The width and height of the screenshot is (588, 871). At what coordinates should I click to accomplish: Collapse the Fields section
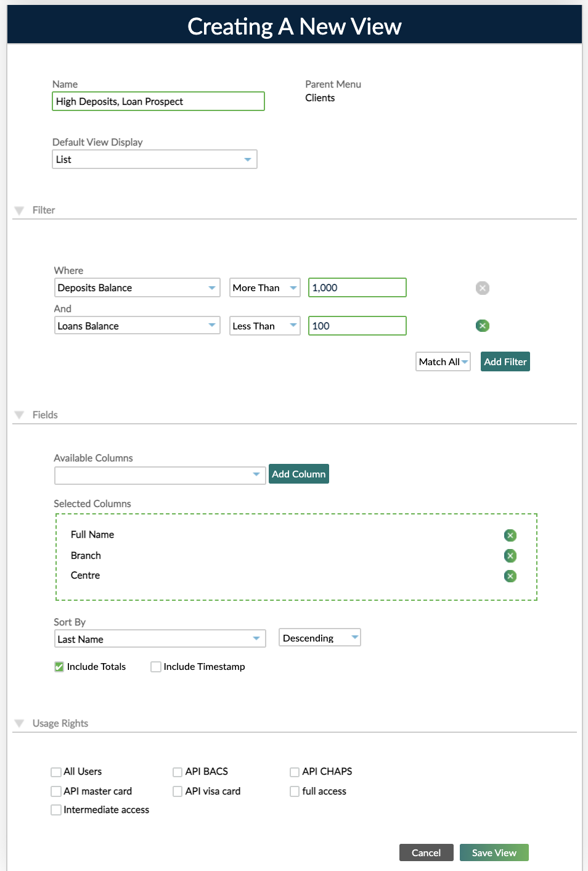coord(19,415)
